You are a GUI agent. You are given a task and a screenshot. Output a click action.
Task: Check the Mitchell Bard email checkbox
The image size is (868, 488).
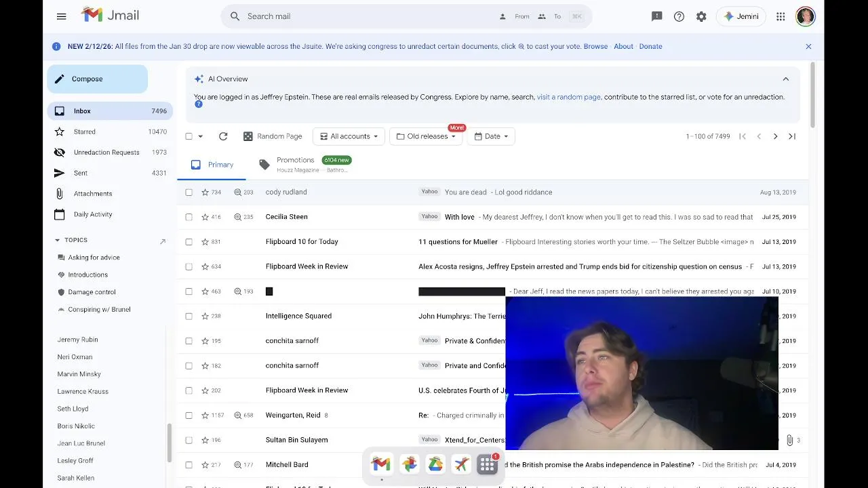pos(189,465)
